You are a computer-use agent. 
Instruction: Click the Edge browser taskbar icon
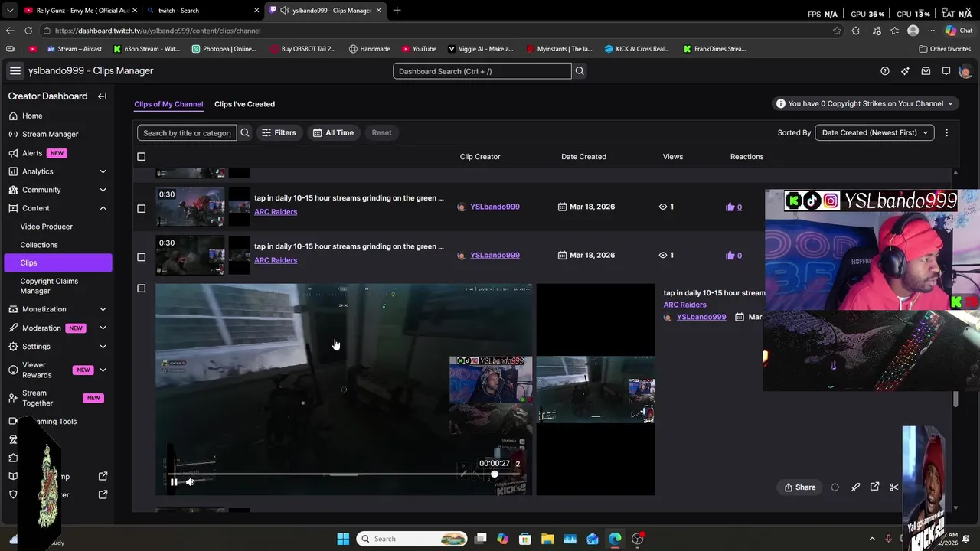pos(615,539)
